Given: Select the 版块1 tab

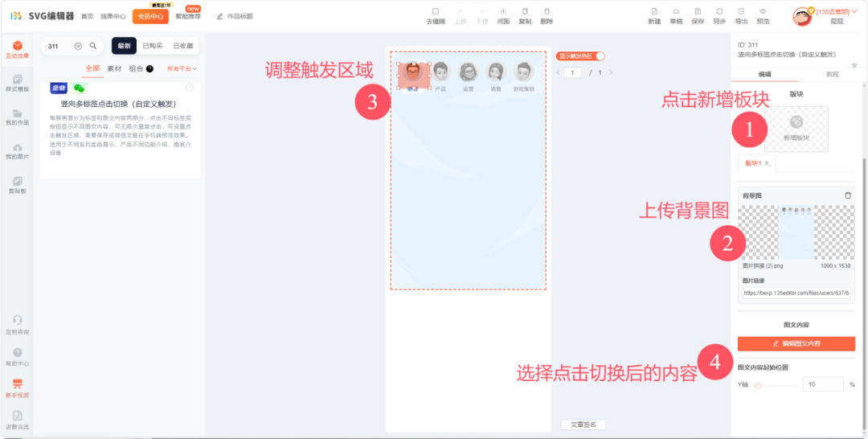Looking at the screenshot, I should point(753,163).
